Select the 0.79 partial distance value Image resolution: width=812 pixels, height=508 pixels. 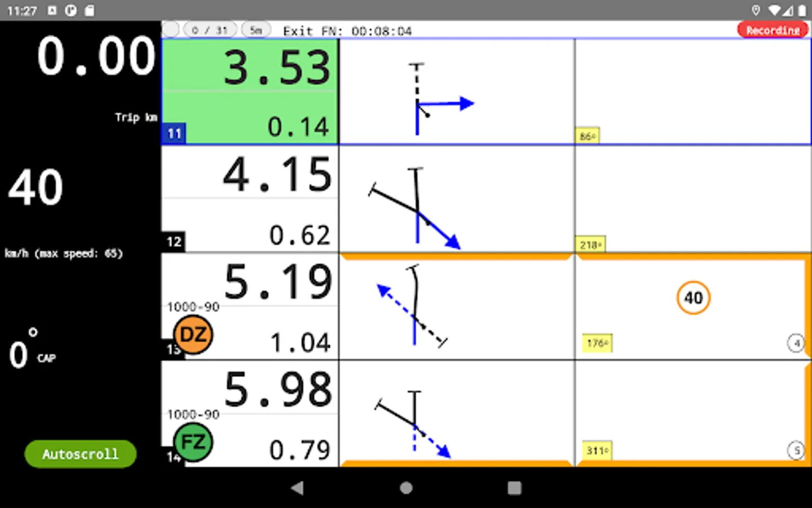299,450
